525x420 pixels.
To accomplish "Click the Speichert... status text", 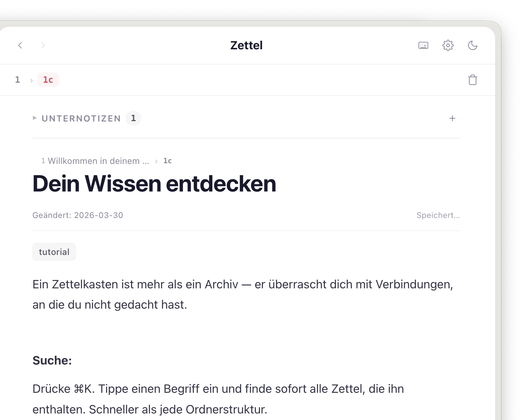I will tap(438, 215).
